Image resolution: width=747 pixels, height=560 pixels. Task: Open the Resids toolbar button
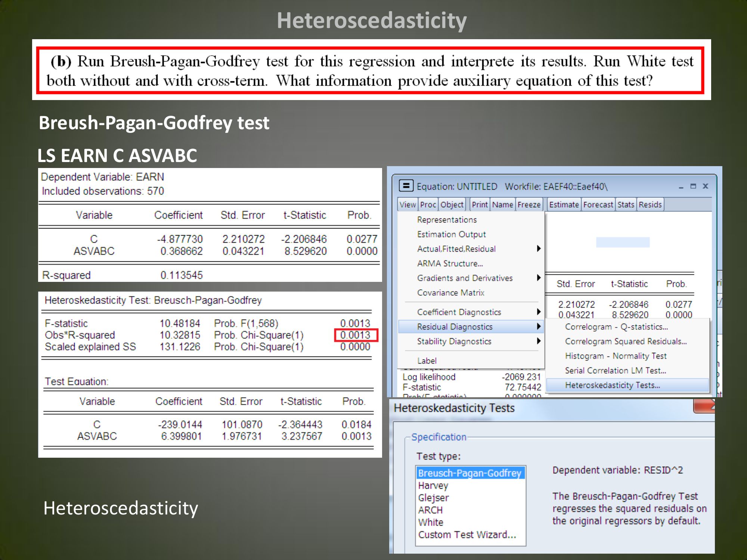[x=650, y=205]
